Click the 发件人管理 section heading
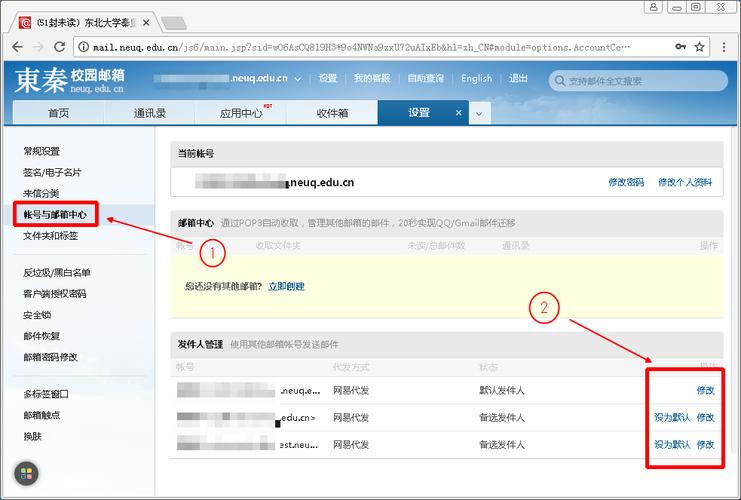Image resolution: width=741 pixels, height=500 pixels. click(200, 345)
